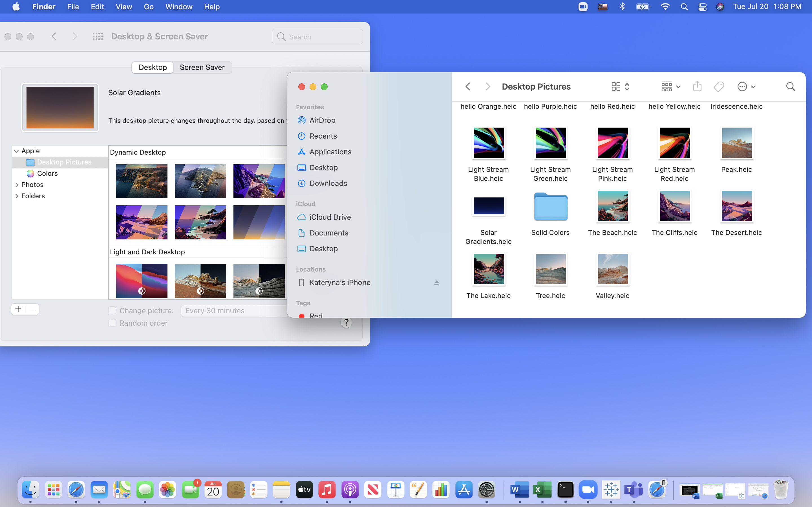
Task: Expand the Photos tree item
Action: coord(17,185)
